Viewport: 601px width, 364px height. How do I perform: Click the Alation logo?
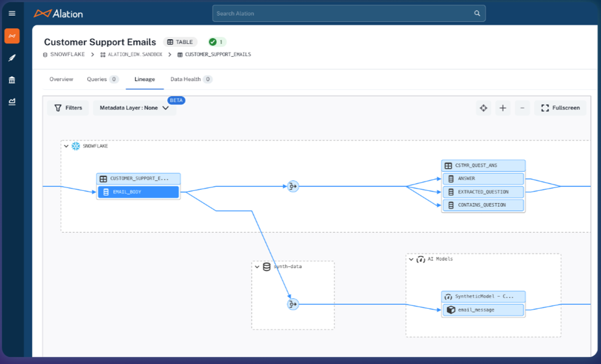pos(58,13)
